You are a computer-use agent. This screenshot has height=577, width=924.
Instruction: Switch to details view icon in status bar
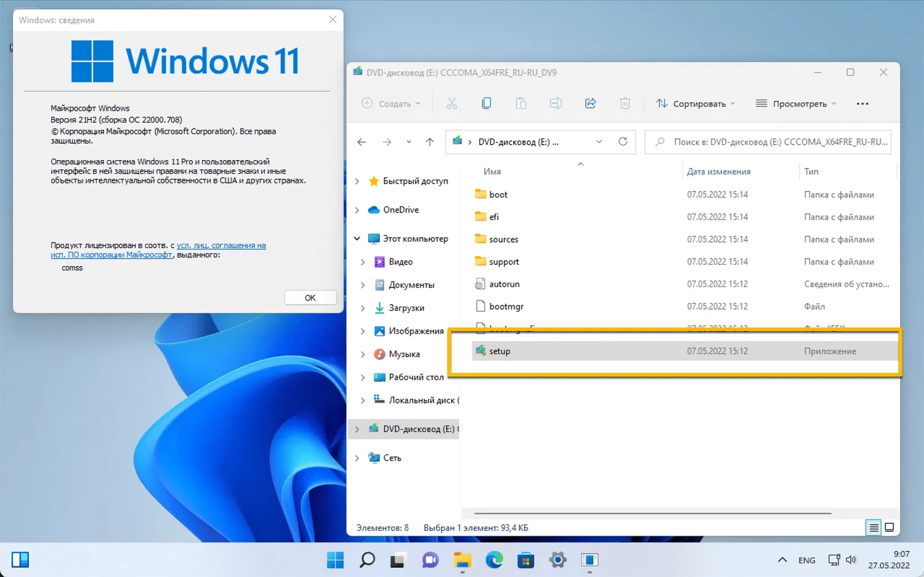click(873, 528)
